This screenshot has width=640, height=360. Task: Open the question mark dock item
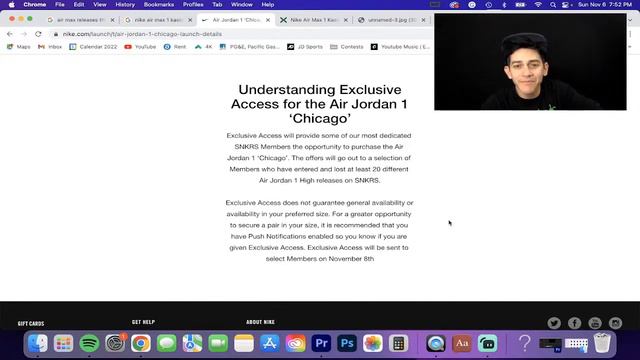click(x=525, y=343)
